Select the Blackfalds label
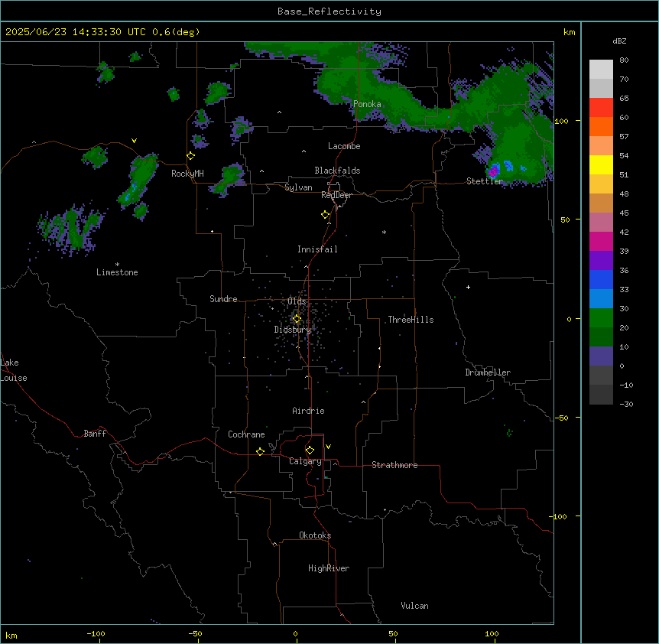Image resolution: width=659 pixels, height=644 pixels. coord(337,171)
